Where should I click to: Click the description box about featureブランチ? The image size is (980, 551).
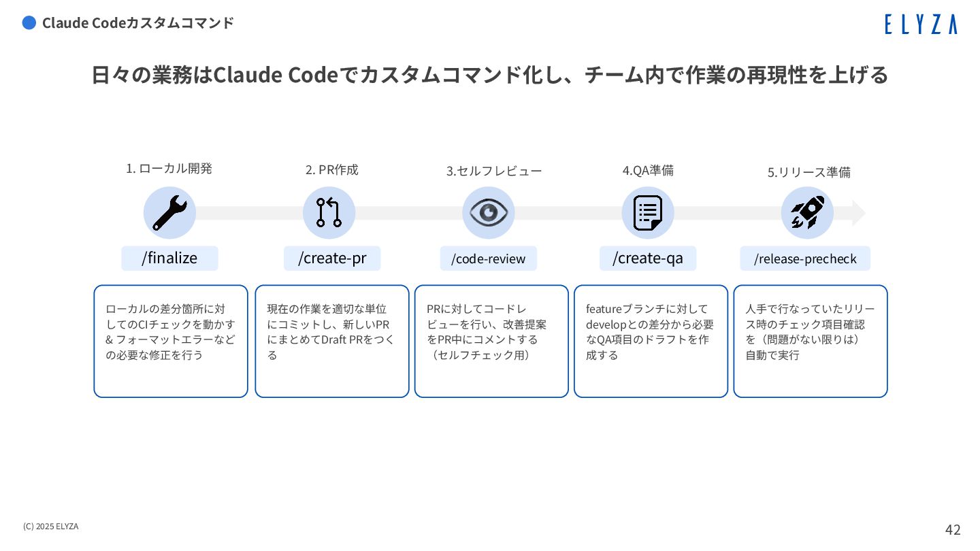pos(651,341)
